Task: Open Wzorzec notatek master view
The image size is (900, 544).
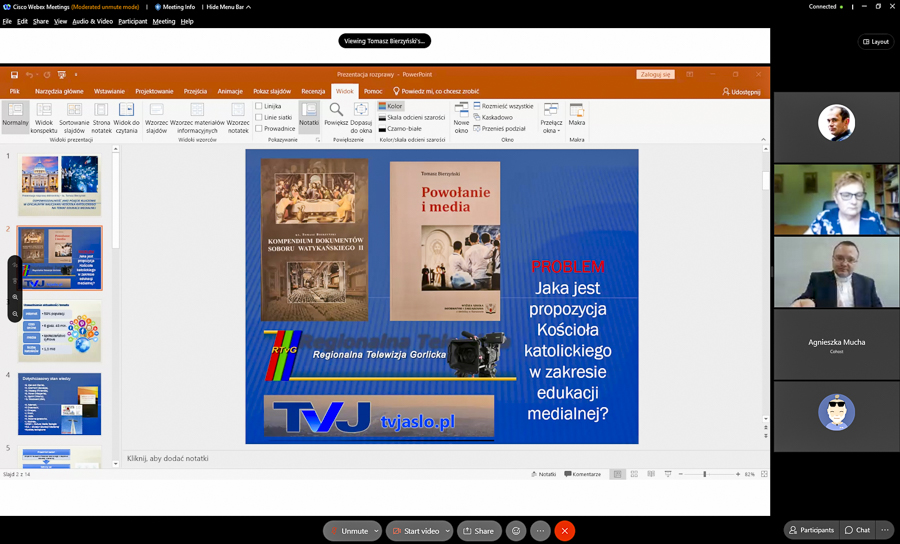Action: click(238, 116)
